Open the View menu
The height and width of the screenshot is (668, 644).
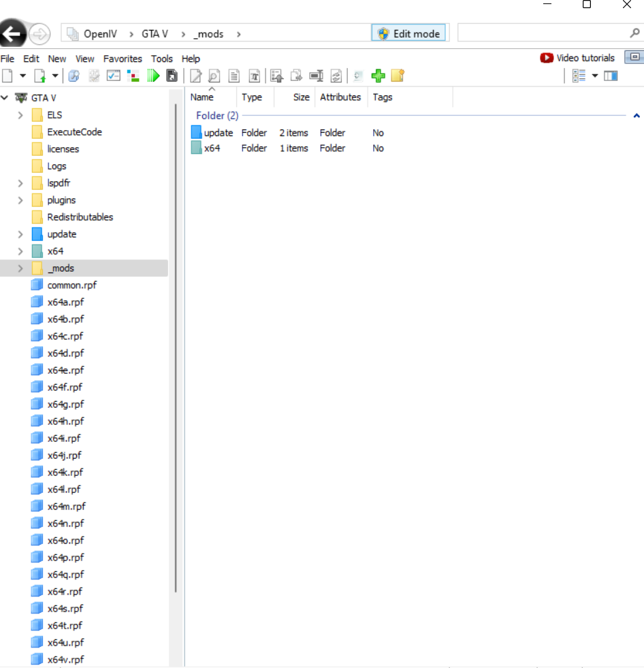pos(85,59)
